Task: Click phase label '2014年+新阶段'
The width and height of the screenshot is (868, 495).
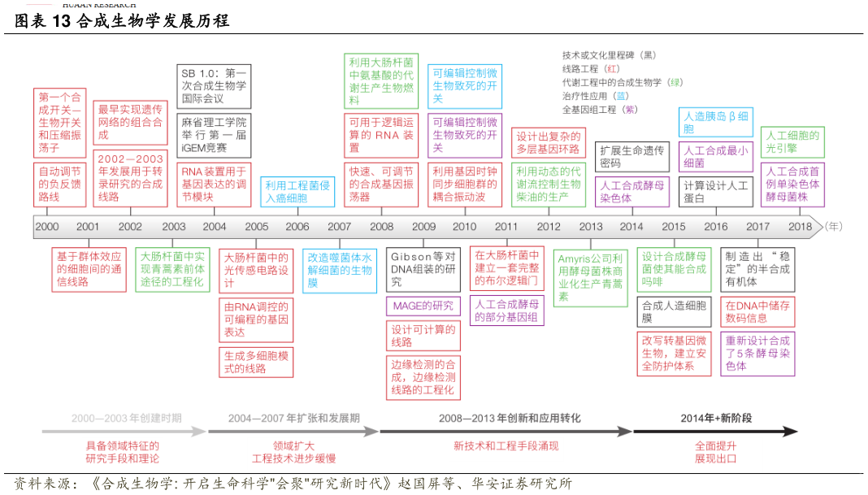Action: click(716, 418)
